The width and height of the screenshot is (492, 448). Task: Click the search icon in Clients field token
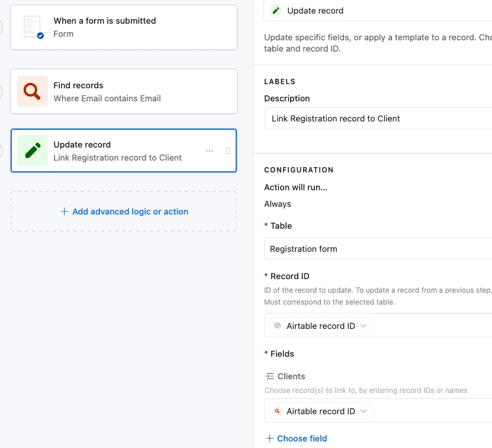277,411
